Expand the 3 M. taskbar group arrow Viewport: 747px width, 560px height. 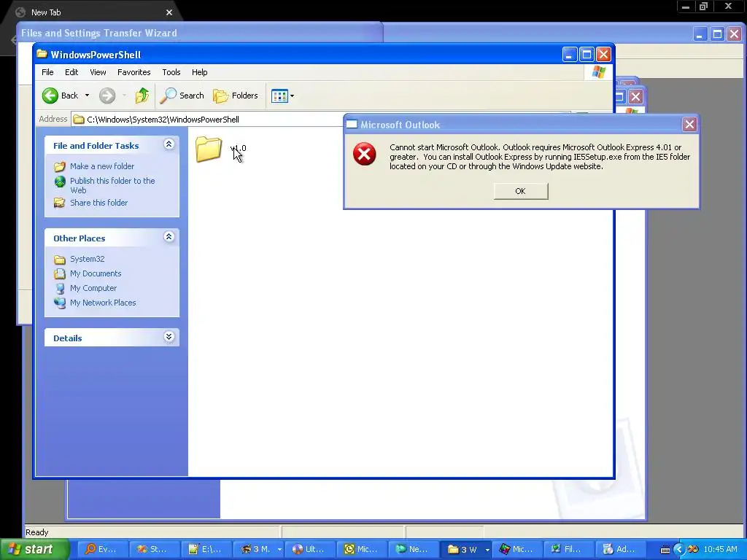coord(279,550)
